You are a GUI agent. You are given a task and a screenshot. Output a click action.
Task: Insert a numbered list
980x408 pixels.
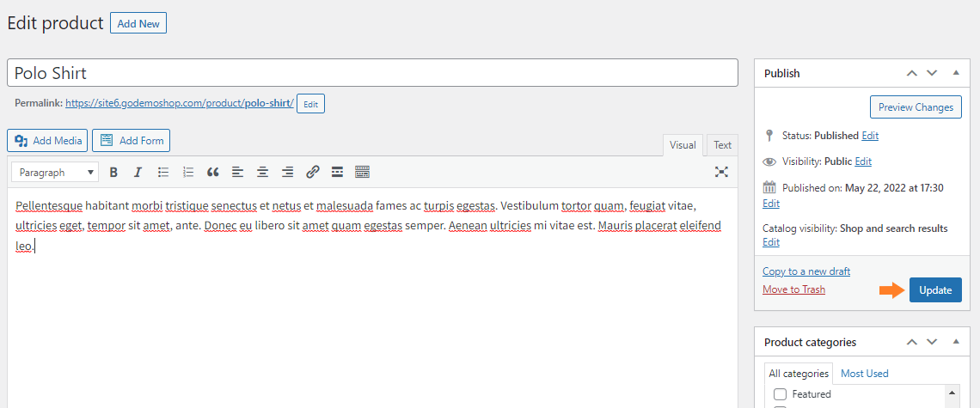(x=188, y=173)
